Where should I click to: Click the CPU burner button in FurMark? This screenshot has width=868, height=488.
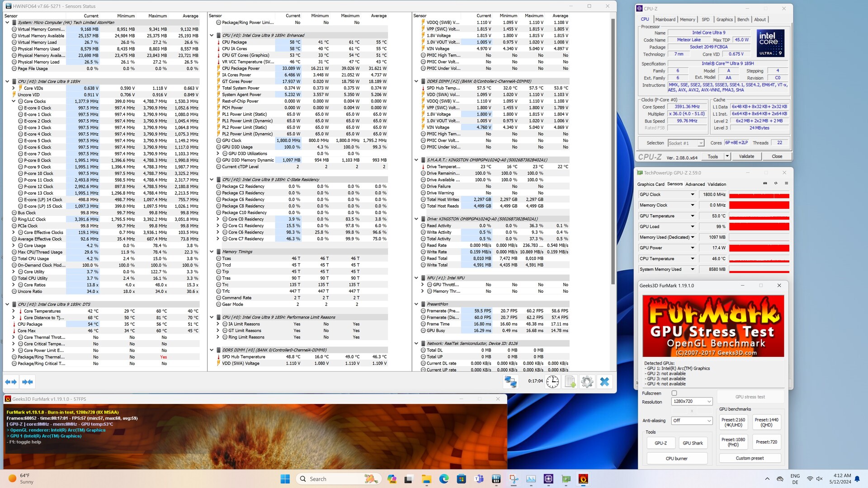click(676, 458)
